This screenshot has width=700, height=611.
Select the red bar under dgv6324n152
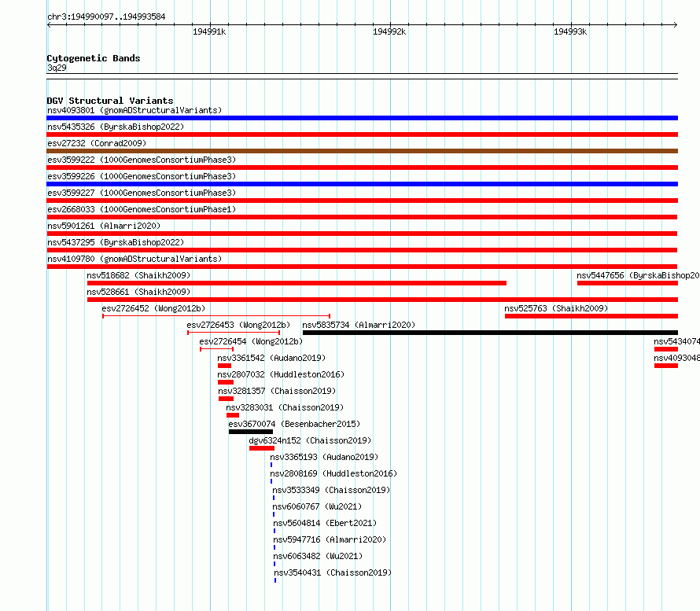pos(262,448)
